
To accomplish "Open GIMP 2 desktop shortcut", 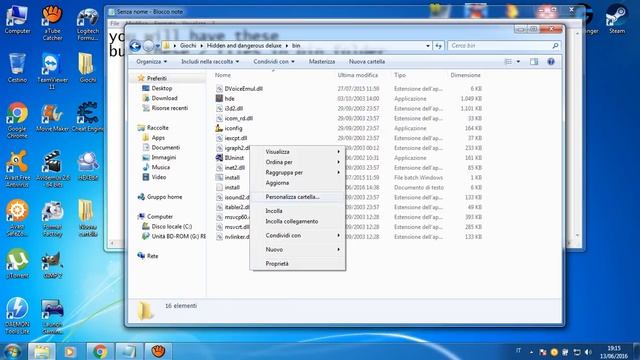I will pyautogui.click(x=52, y=264).
